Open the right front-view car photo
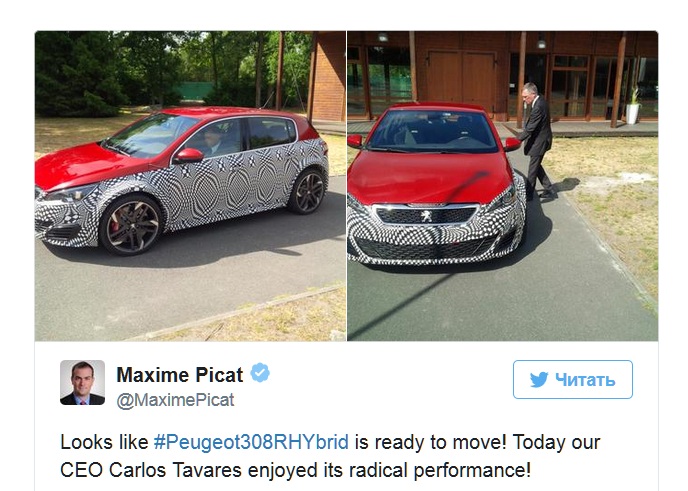The height and width of the screenshot is (491, 688). (502, 186)
